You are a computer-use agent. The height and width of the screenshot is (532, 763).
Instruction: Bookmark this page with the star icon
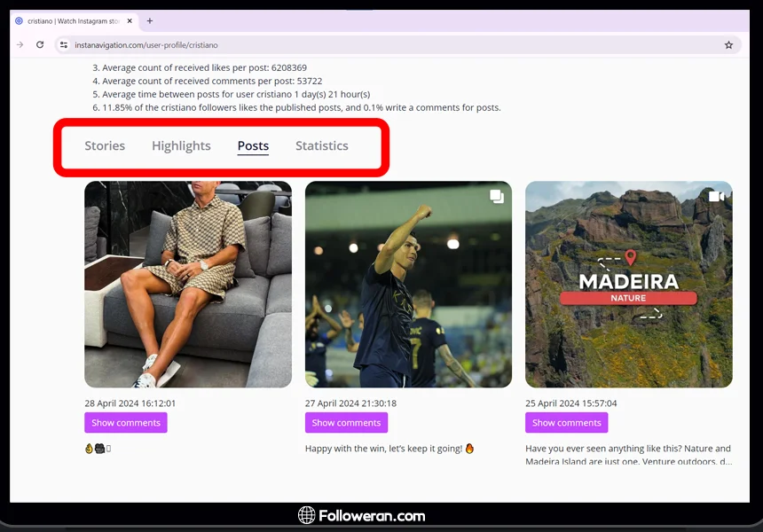(x=728, y=44)
